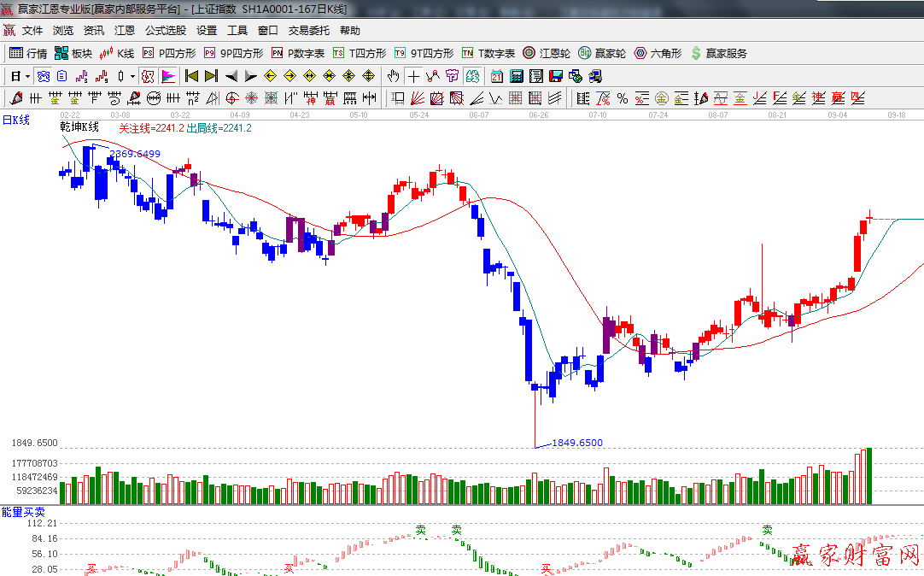The image size is (924, 576).
Task: Click the 1849.6500 low price label
Action: [x=577, y=443]
